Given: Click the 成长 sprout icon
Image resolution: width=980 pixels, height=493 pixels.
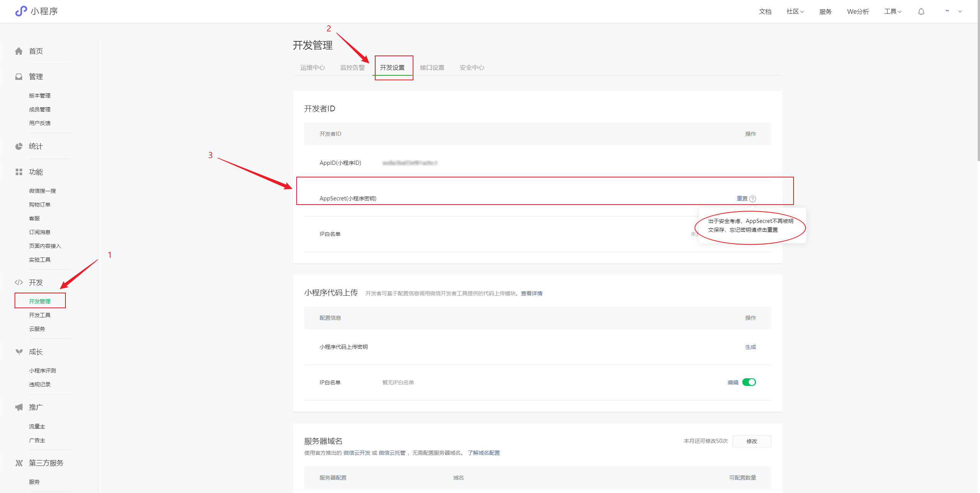Looking at the screenshot, I should click(x=19, y=351).
